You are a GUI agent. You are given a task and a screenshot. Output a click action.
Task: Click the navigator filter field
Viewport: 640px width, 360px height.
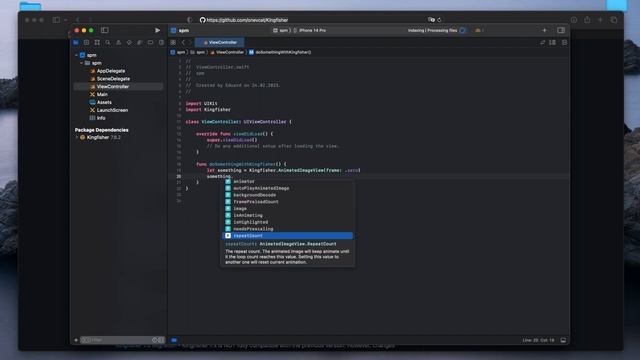tap(122, 340)
